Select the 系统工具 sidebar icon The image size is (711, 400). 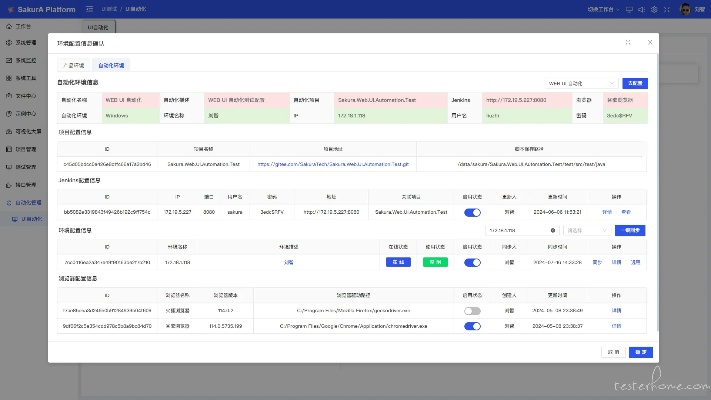(x=9, y=76)
